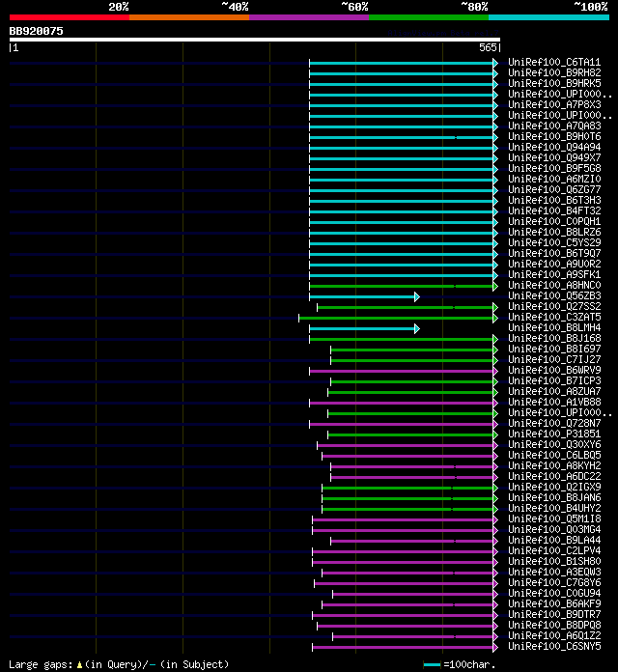Screen dimensions: 618x672
Task: Click the purple ~60% identity legend segment
Action: point(309,17)
